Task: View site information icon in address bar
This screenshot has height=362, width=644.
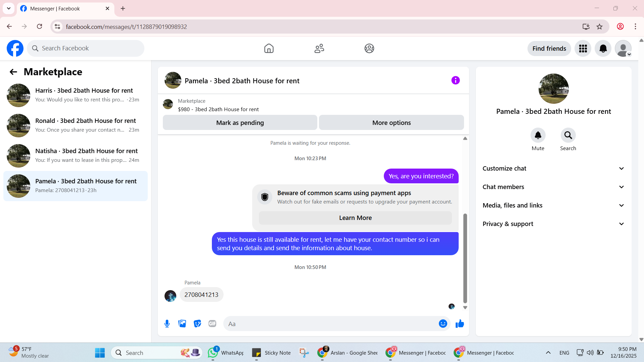Action: 57,27
